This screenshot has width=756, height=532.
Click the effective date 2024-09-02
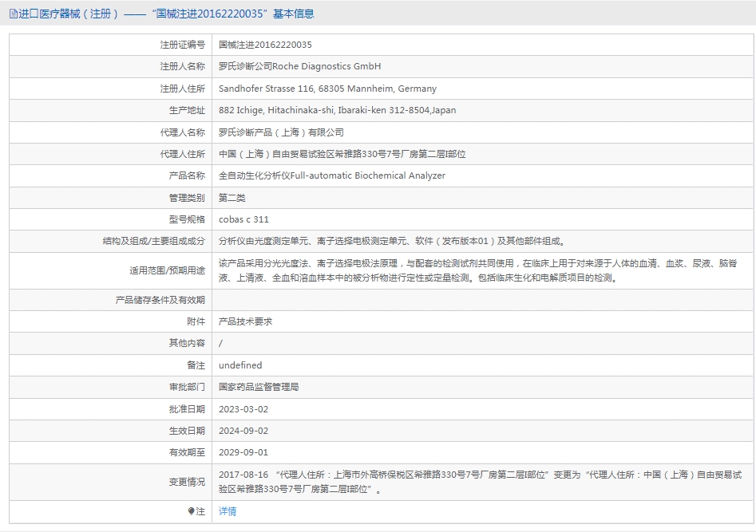[x=243, y=431]
